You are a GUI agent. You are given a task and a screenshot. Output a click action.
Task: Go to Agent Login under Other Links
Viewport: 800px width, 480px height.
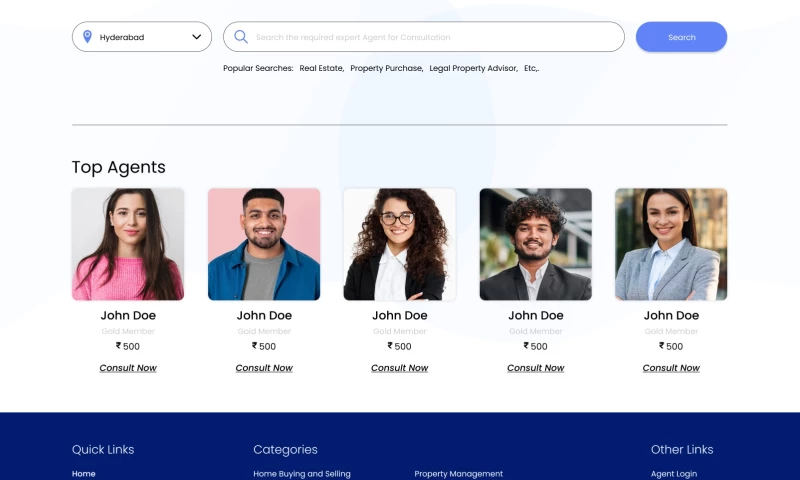click(x=674, y=474)
